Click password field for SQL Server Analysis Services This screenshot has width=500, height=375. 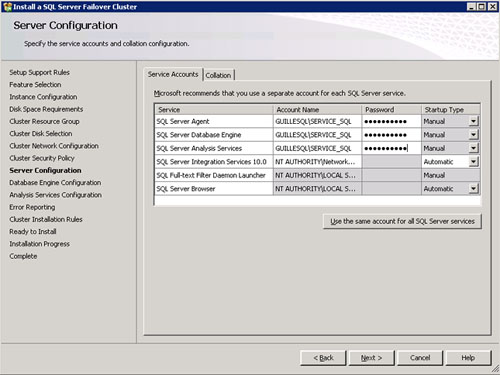(x=391, y=148)
